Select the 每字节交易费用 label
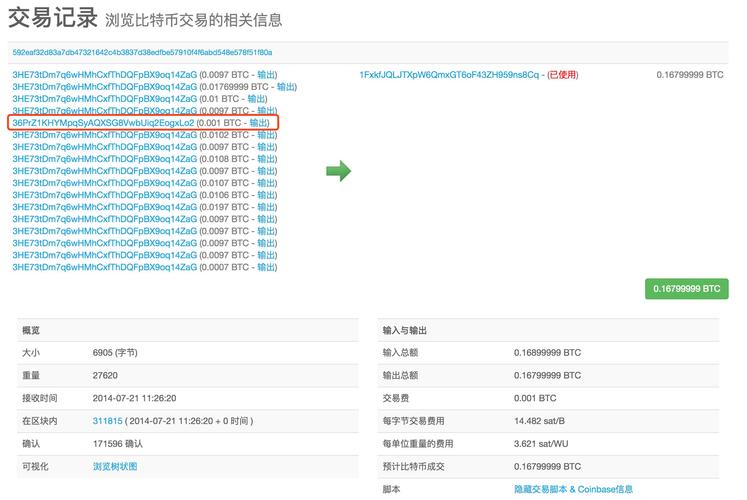 click(413, 421)
